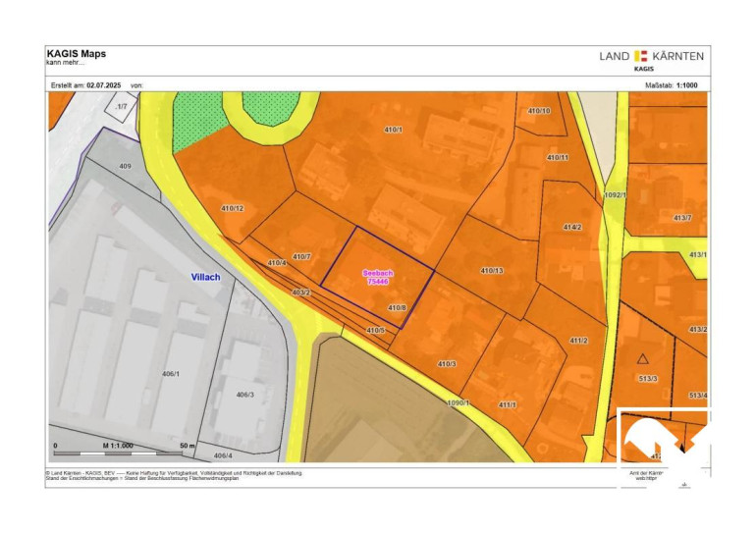Click parcel 414/2 label
Image resolution: width=756 pixels, height=533 pixels.
[571, 227]
